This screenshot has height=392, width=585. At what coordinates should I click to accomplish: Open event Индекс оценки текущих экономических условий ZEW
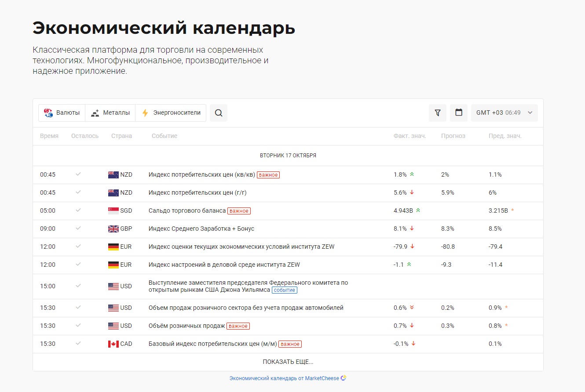[241, 247]
